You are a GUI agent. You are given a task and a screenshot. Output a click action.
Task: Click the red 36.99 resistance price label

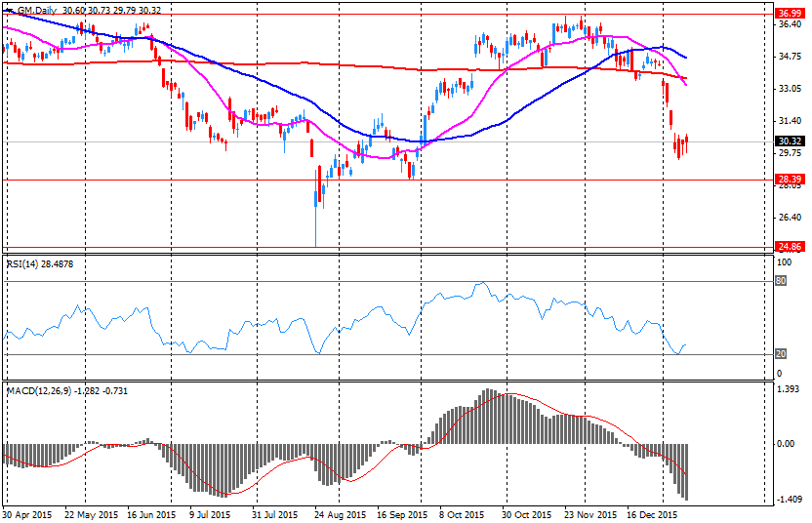pos(790,14)
